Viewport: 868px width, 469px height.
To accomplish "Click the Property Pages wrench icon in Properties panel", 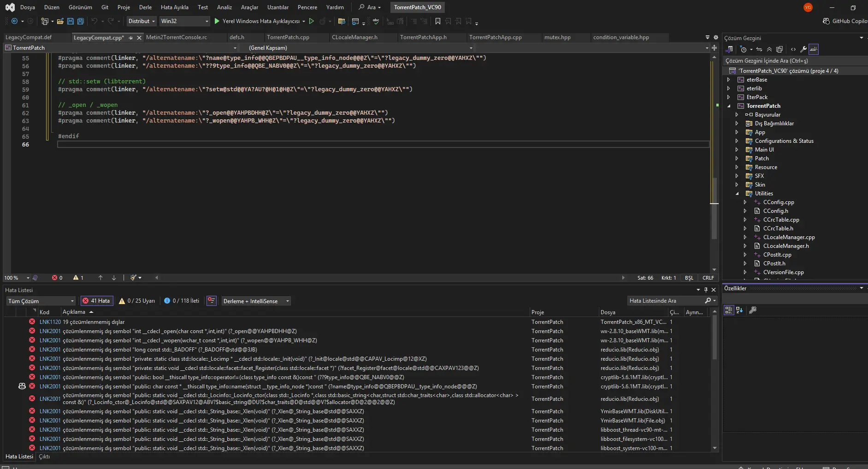I will tap(753, 310).
